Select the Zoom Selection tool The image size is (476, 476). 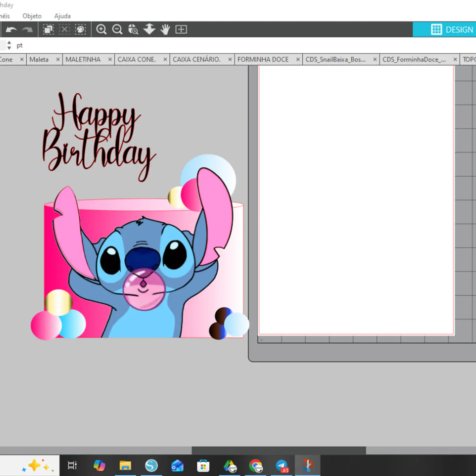(x=133, y=30)
